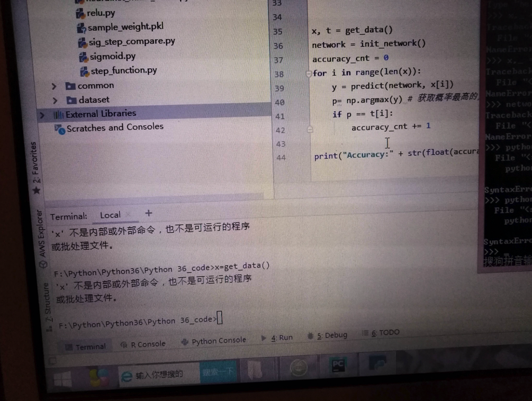Open Python app in taskbar

tap(377, 363)
